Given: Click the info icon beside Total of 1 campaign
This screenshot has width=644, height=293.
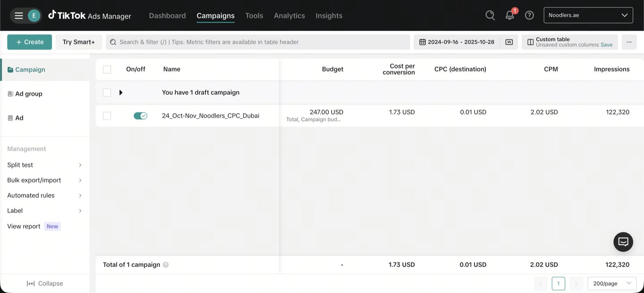Looking at the screenshot, I should [x=165, y=265].
